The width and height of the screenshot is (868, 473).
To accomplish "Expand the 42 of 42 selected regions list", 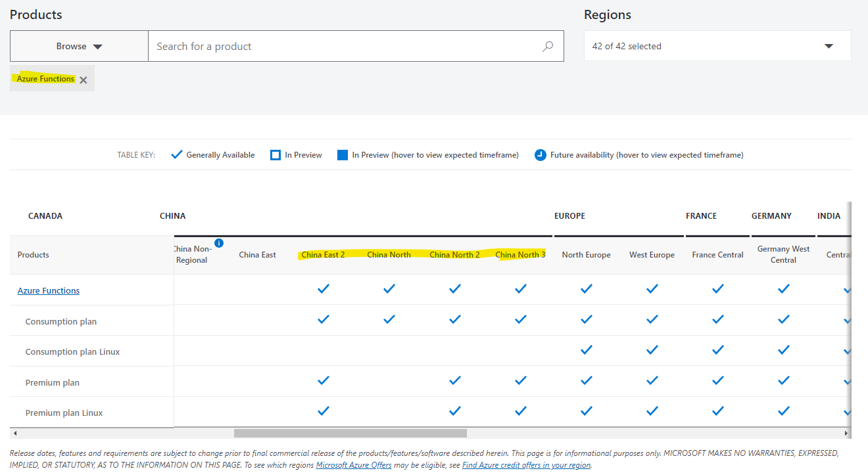I will click(x=717, y=45).
